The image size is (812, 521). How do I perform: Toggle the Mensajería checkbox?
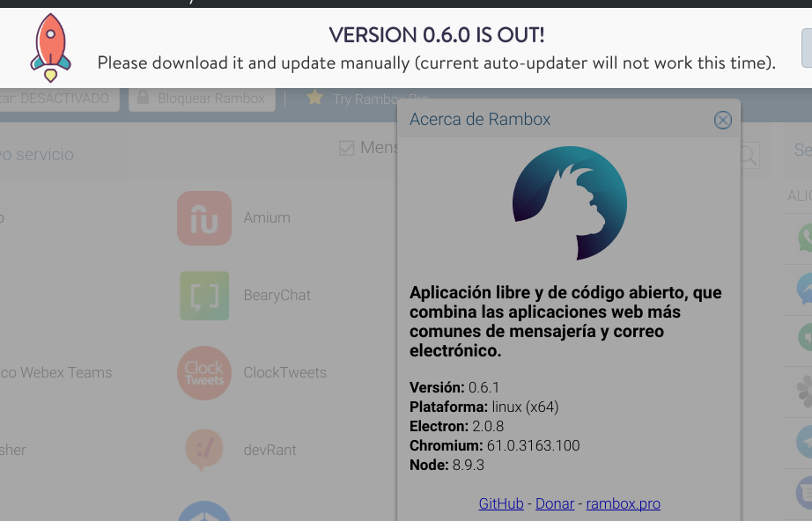click(x=346, y=148)
